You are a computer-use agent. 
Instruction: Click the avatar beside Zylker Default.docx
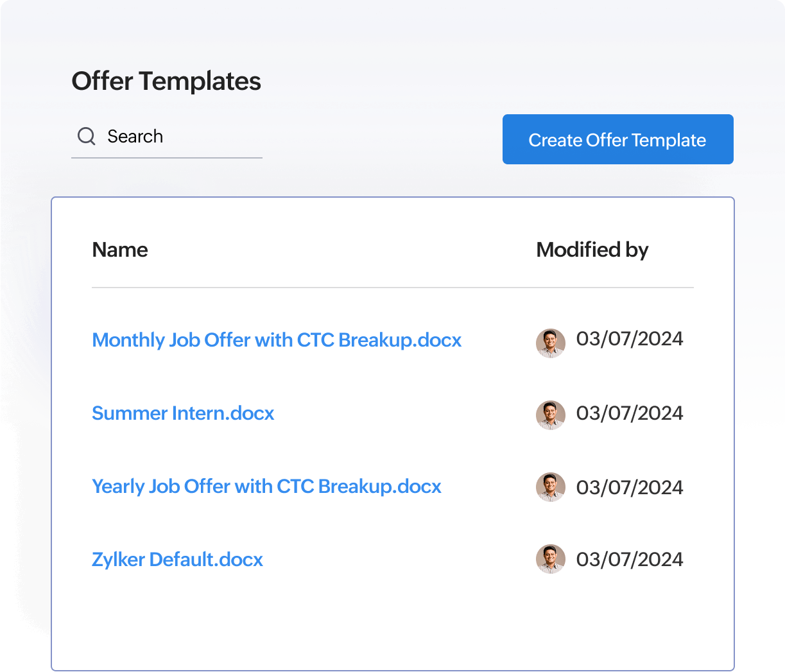[550, 559]
